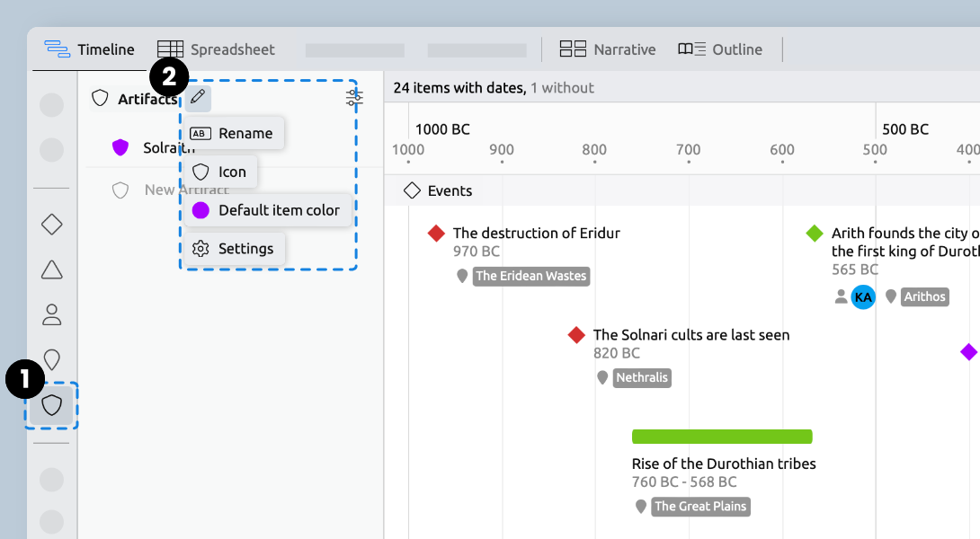Click the pencil edit icon beside Artifacts

pos(198,97)
